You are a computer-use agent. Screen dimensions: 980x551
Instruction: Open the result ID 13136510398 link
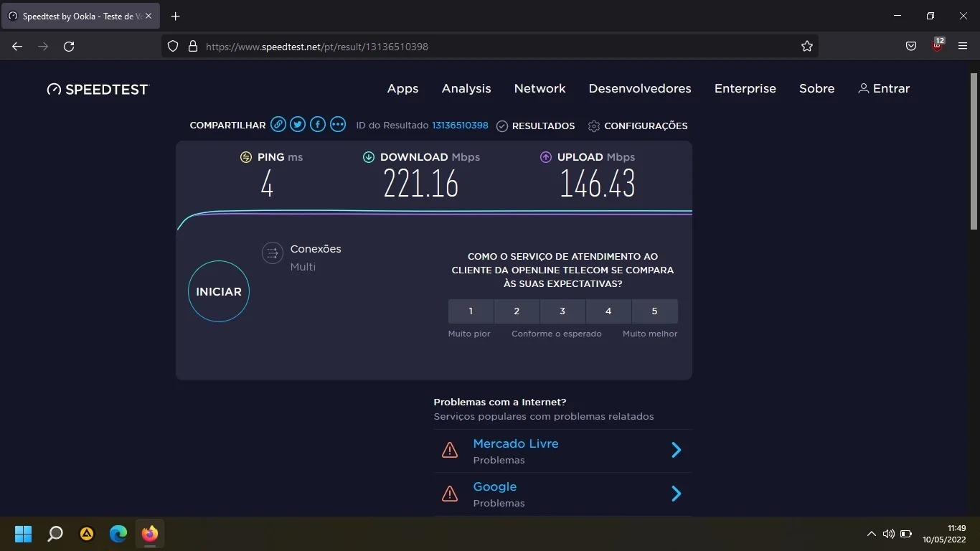pos(460,126)
